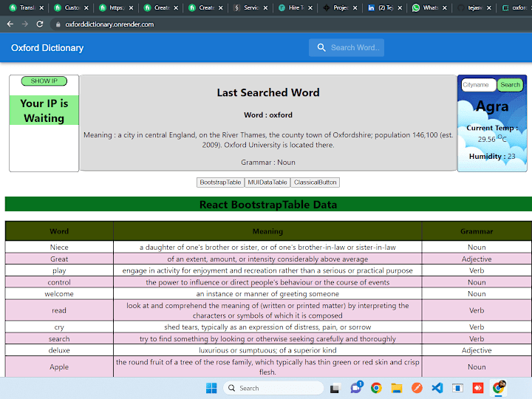Click the Your IP is Waiting text
532x399 pixels.
pyautogui.click(x=44, y=111)
